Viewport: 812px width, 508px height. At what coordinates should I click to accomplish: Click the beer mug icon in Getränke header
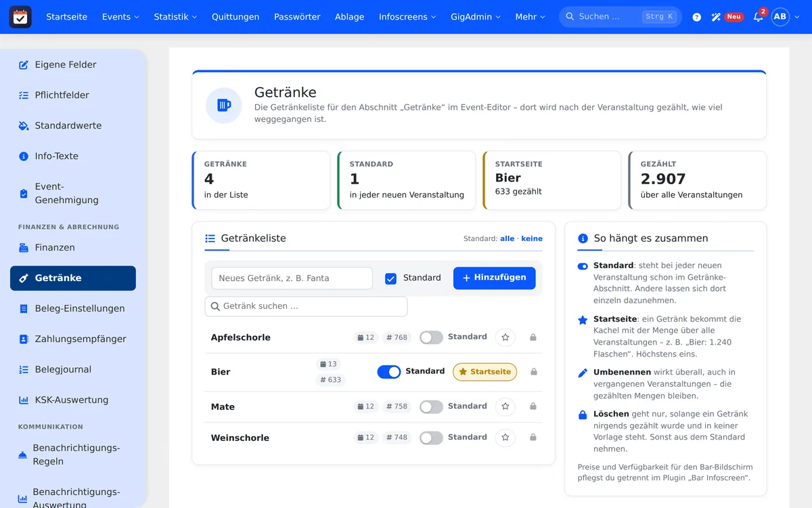point(224,105)
